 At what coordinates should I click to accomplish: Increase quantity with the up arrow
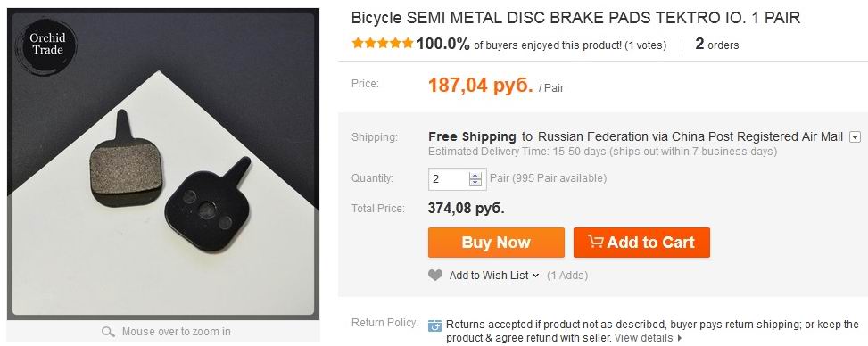(475, 175)
